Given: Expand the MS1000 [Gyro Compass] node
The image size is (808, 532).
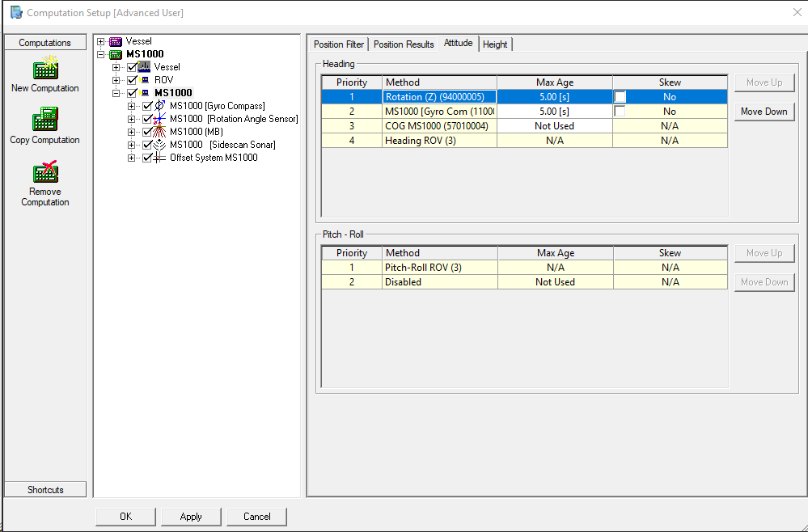Looking at the screenshot, I should [x=132, y=106].
